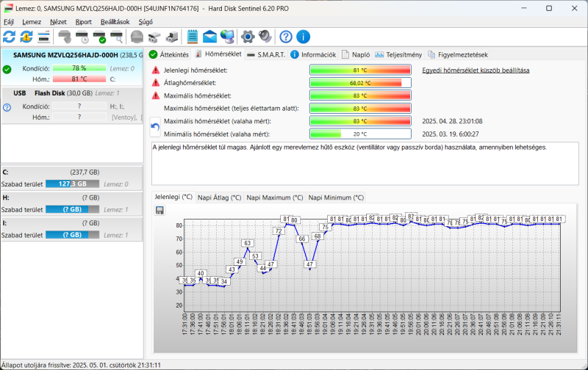
Task: Switch to the Teljesítmény tab
Action: 398,54
